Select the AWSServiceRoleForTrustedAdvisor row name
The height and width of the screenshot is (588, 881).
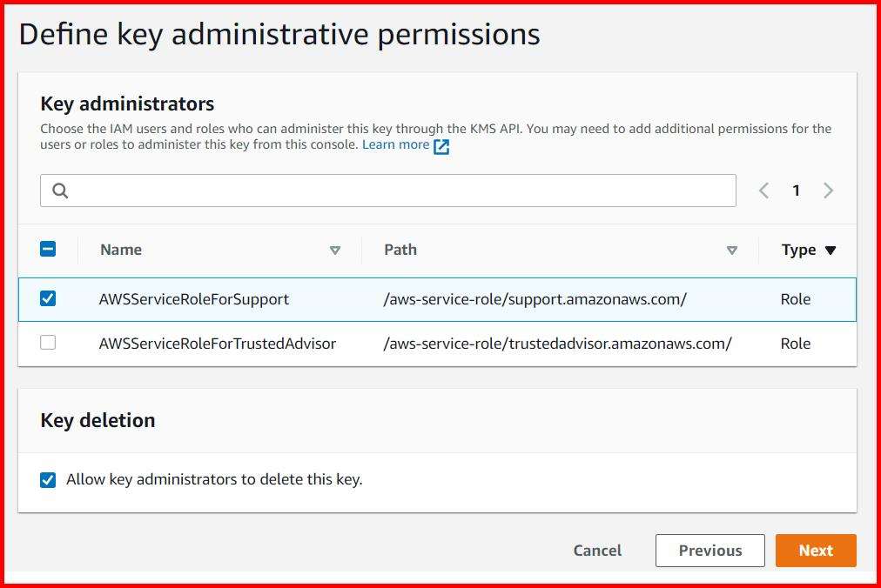(x=219, y=344)
